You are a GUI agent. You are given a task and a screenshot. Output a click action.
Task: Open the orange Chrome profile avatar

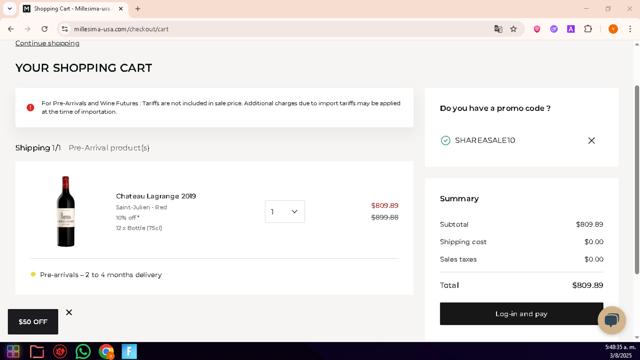click(613, 29)
